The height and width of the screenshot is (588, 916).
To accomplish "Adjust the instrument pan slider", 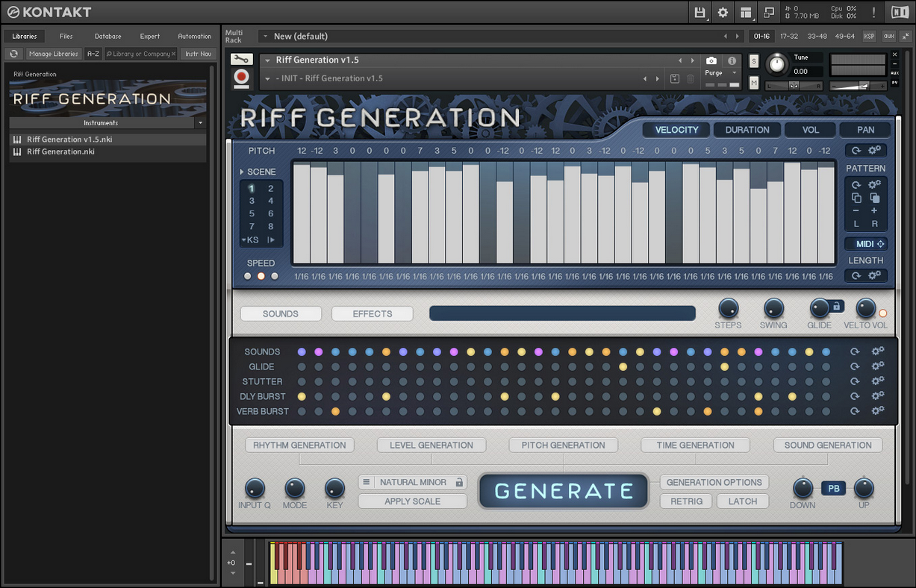I will (x=794, y=85).
